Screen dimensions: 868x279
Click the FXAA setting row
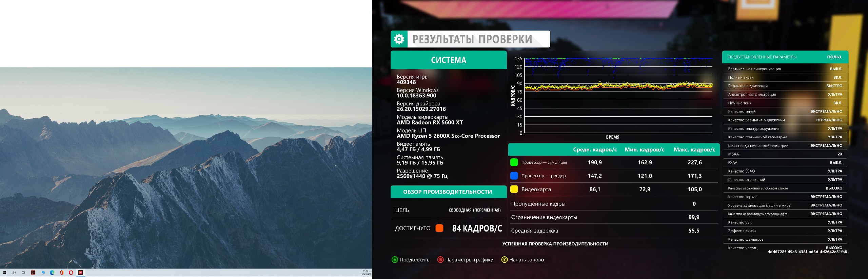click(x=785, y=163)
